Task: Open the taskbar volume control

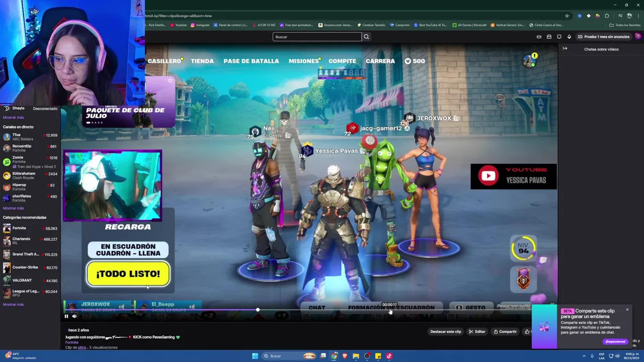Action: pyautogui.click(x=617, y=356)
